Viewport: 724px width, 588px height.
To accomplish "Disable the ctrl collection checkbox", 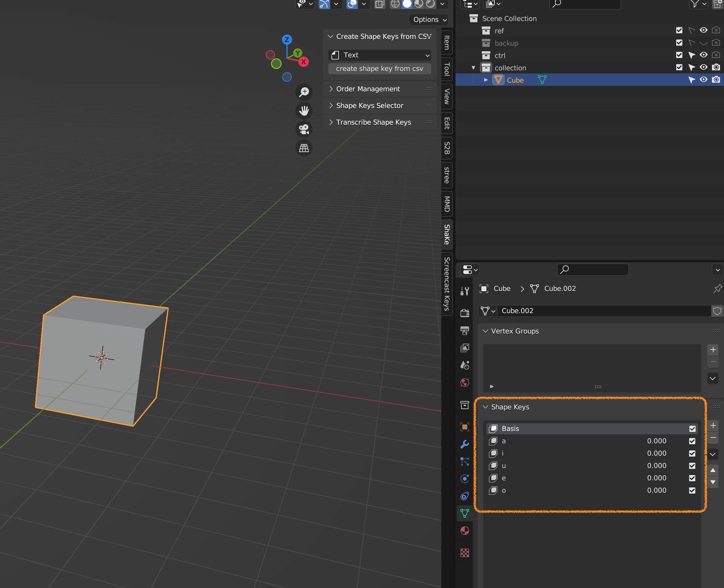I will [x=679, y=55].
